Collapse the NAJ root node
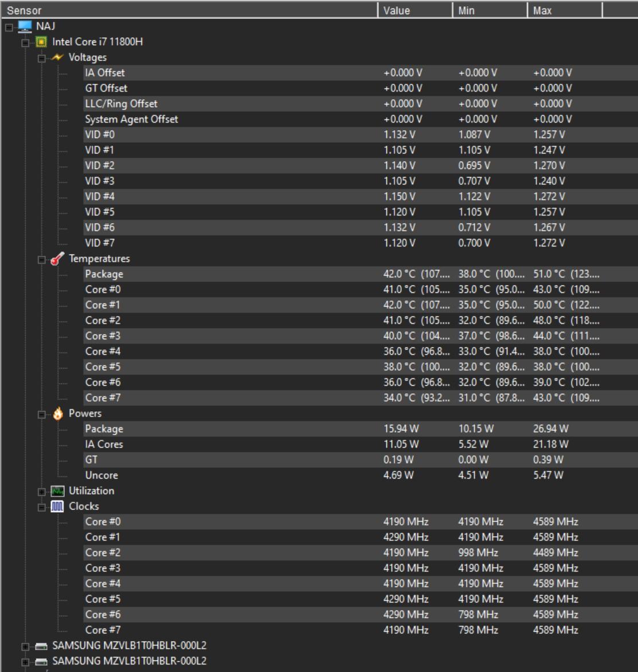This screenshot has width=638, height=672. (x=9, y=28)
